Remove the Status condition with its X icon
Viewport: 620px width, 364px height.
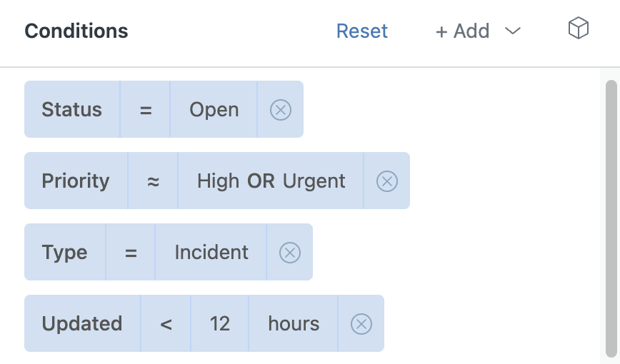281,109
